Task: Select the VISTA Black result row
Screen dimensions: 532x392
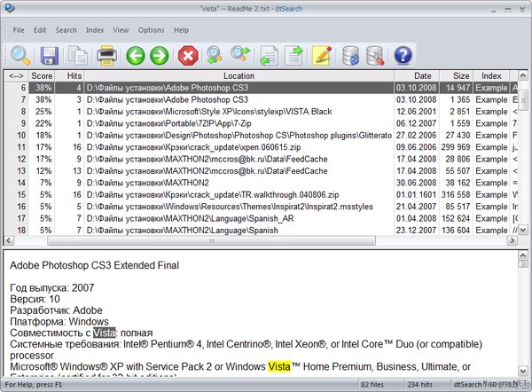Action: point(261,112)
